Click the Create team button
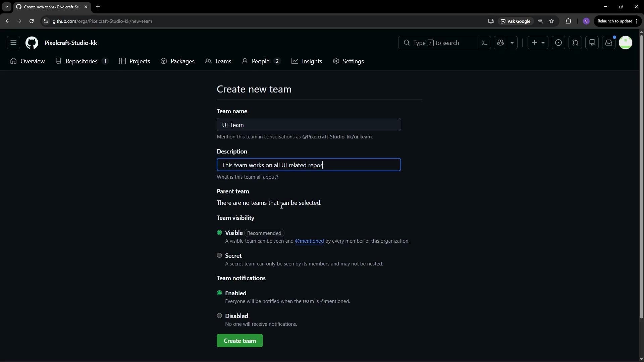Screen dimensions: 644x362 coord(239,341)
